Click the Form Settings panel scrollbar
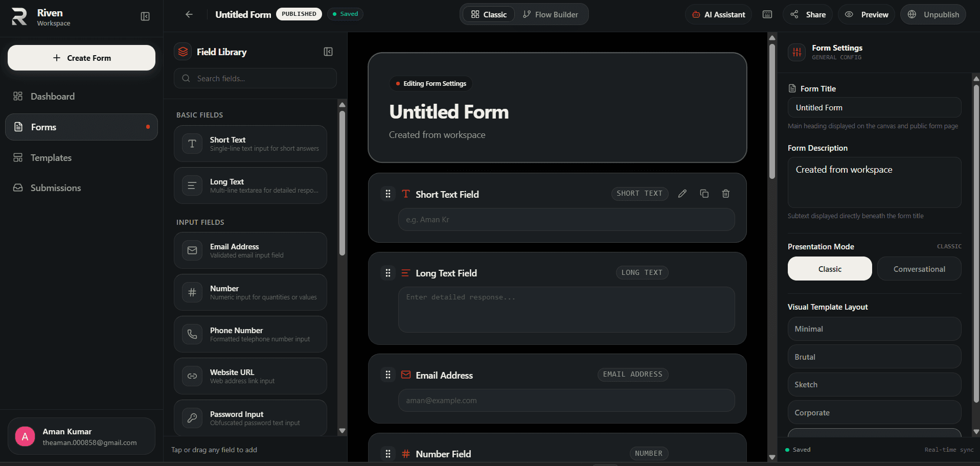This screenshot has height=466, width=980. 976,243
